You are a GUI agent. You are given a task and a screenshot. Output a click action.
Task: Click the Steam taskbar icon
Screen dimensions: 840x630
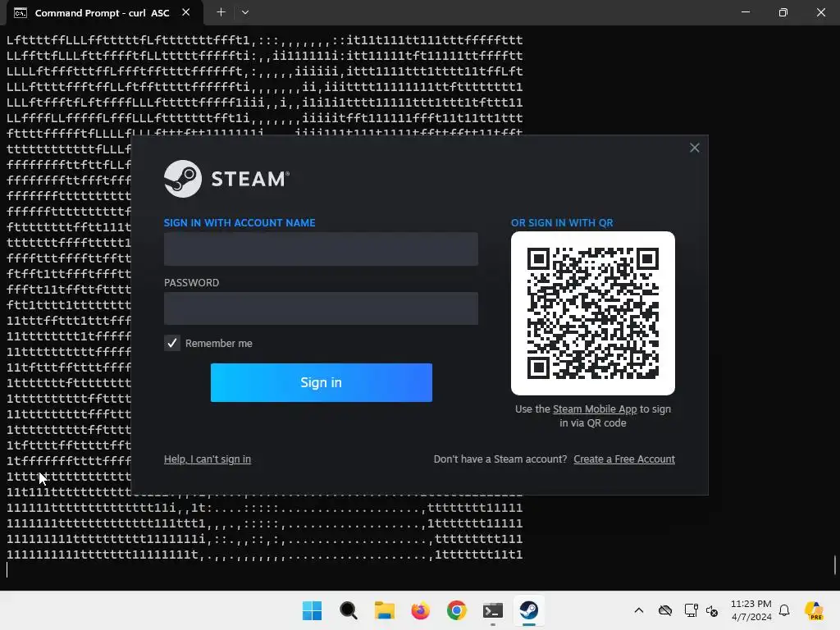pyautogui.click(x=529, y=610)
